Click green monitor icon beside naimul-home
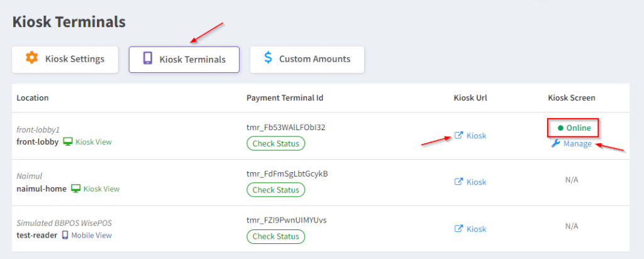This screenshot has height=259, width=644. [x=76, y=189]
